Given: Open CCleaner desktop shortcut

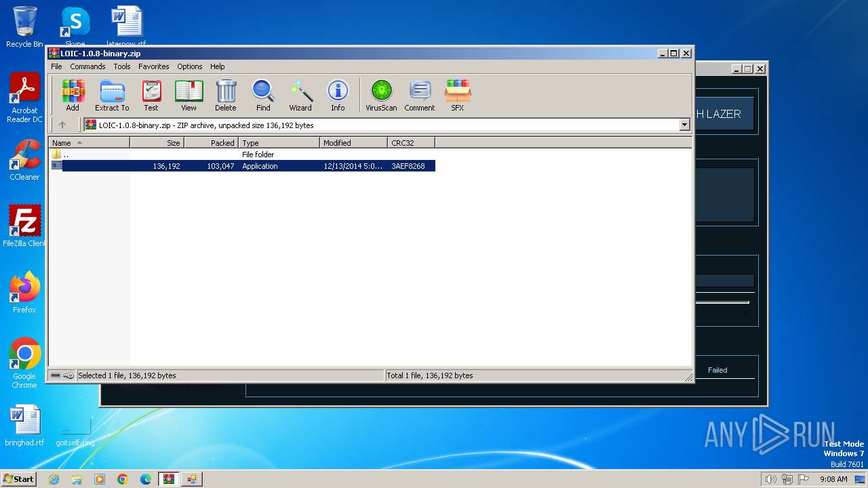Looking at the screenshot, I should tap(24, 160).
